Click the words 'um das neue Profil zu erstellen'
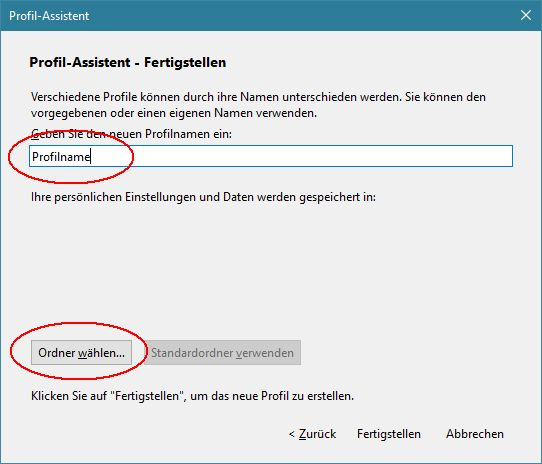 coord(271,396)
